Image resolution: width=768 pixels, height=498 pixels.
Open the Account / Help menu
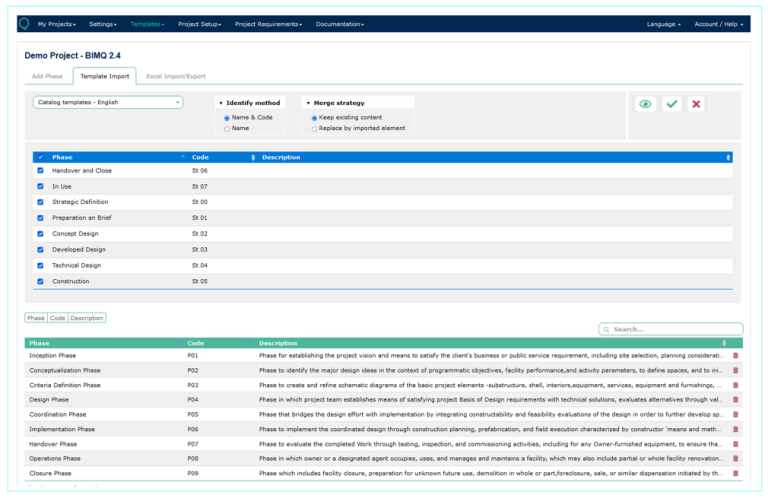pyautogui.click(x=719, y=24)
